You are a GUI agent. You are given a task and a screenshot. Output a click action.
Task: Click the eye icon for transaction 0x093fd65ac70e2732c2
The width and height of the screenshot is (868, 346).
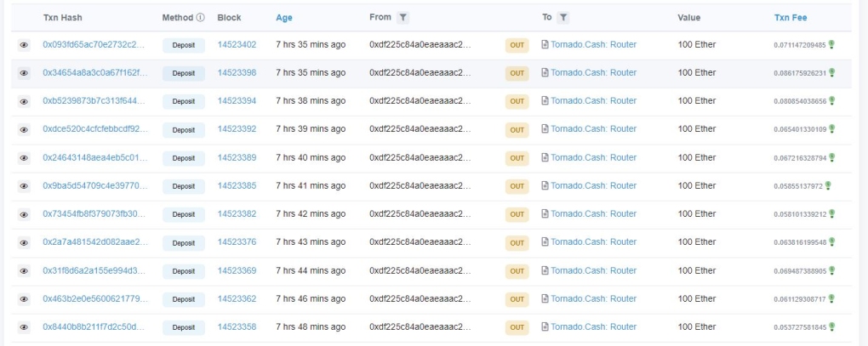(x=24, y=45)
